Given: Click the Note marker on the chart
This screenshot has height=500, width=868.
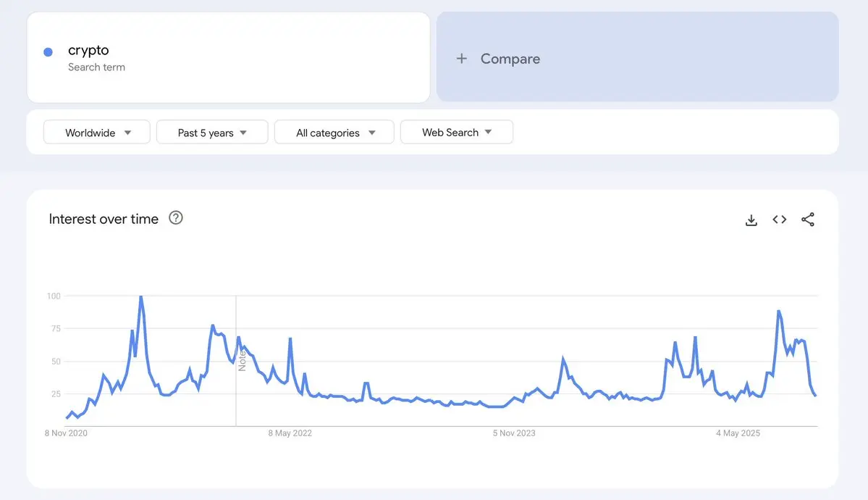Looking at the screenshot, I should click(242, 359).
